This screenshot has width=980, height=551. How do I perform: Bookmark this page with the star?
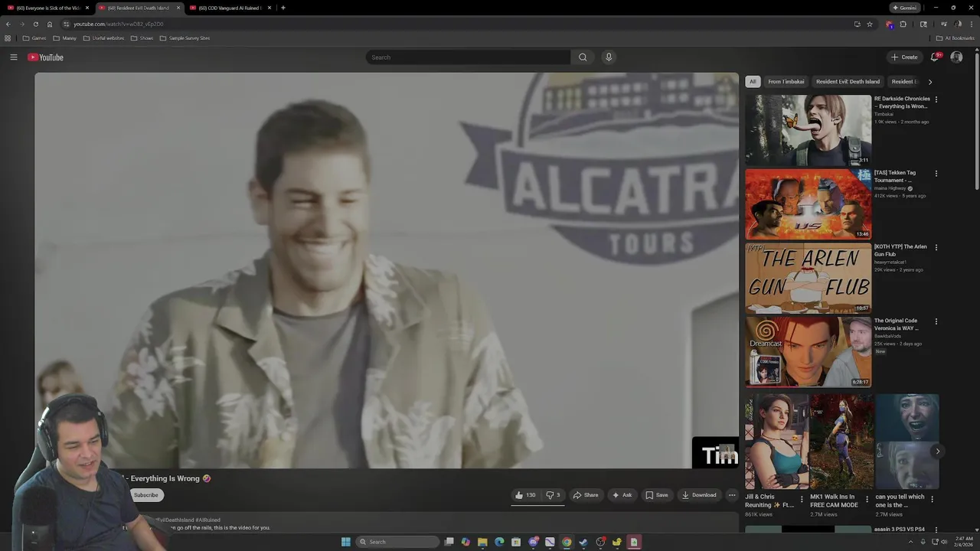pyautogui.click(x=870, y=24)
